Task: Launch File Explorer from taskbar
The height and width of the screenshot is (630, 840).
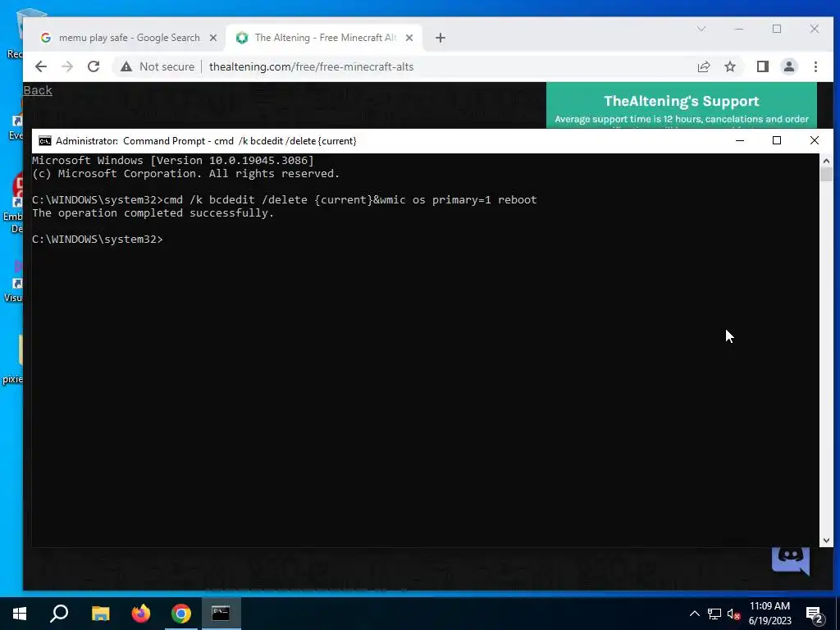Action: (x=100, y=614)
